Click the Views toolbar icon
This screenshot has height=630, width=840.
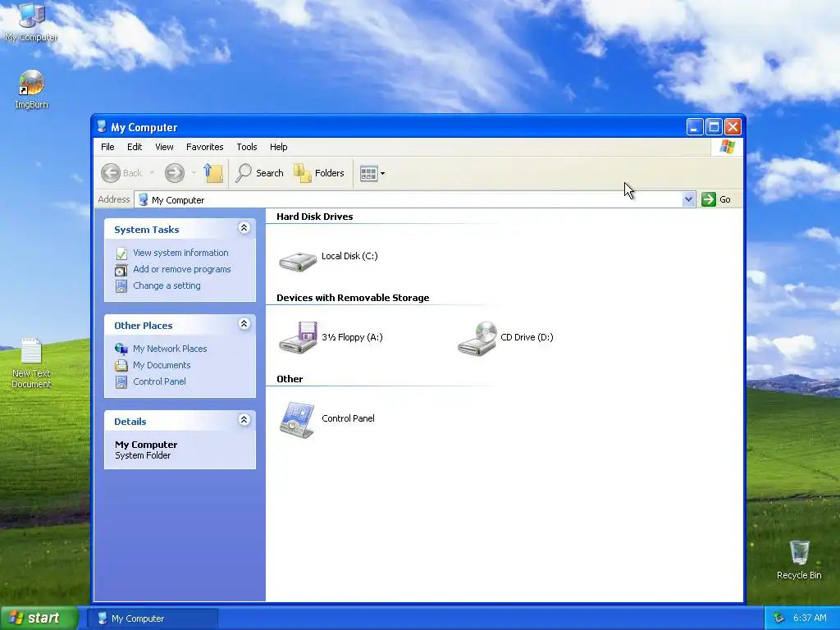(x=368, y=174)
